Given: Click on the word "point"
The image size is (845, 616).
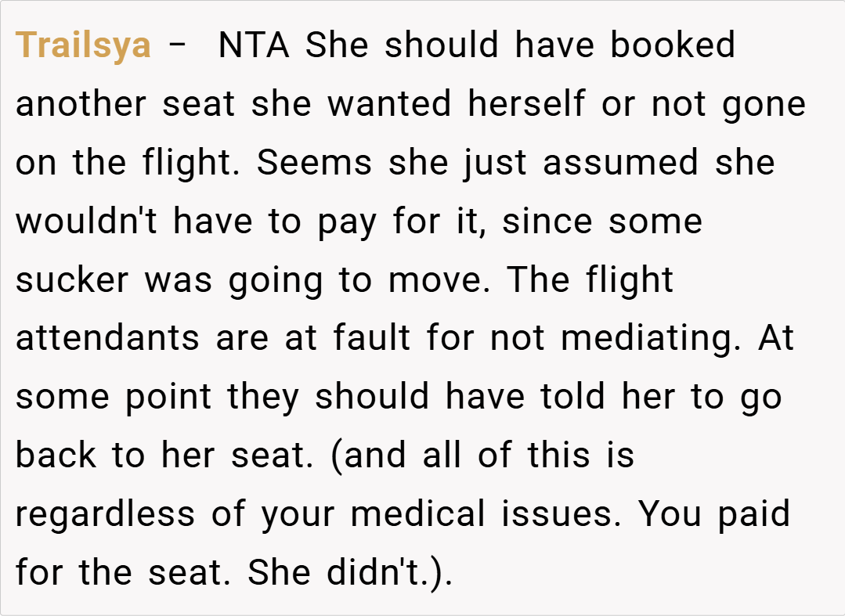Looking at the screenshot, I should pos(168,398).
